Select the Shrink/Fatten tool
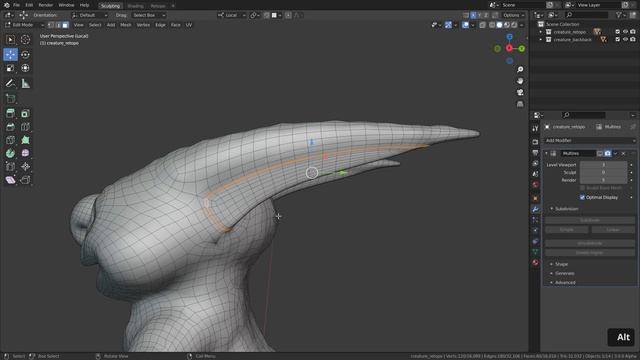The width and height of the screenshot is (640, 360). pos(25,167)
